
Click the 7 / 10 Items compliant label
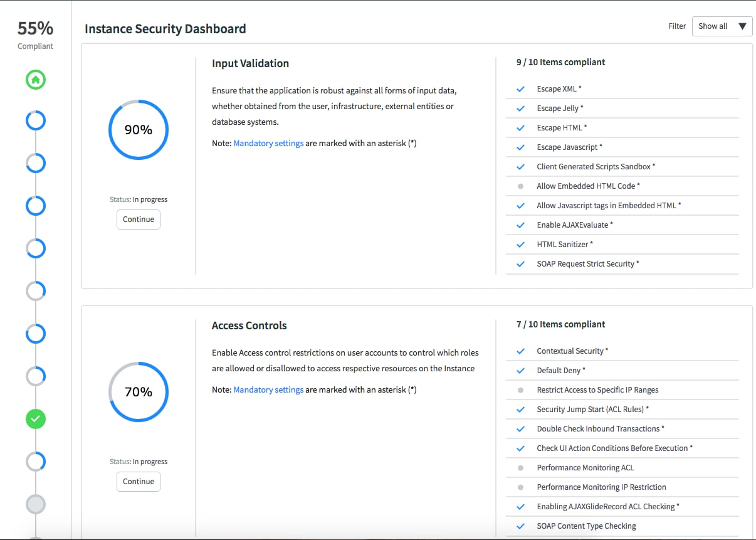point(560,324)
